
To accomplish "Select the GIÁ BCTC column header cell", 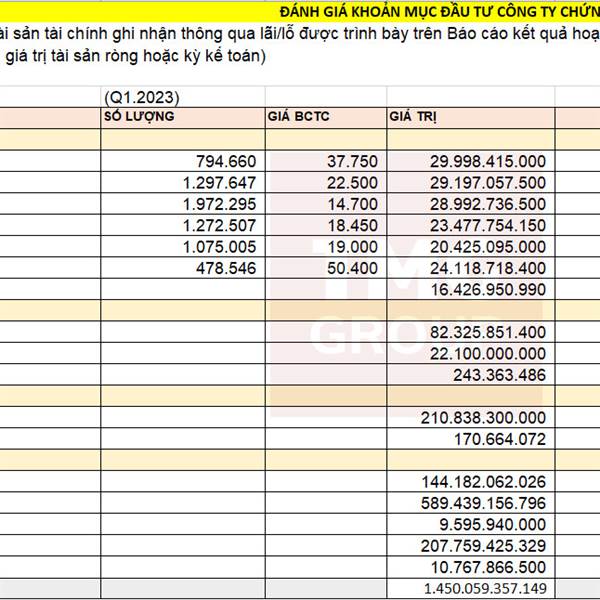I will (326, 117).
